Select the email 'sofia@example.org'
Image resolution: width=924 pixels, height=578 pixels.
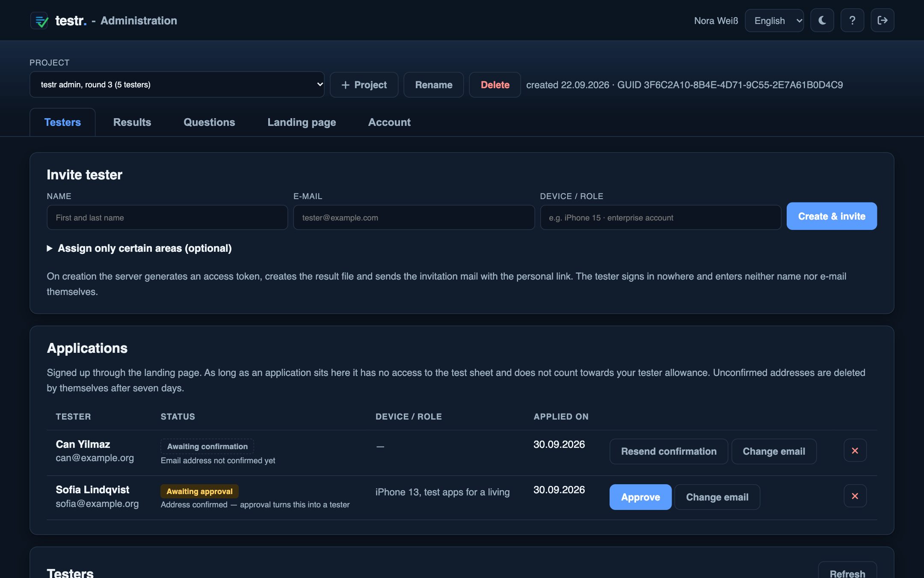(97, 504)
